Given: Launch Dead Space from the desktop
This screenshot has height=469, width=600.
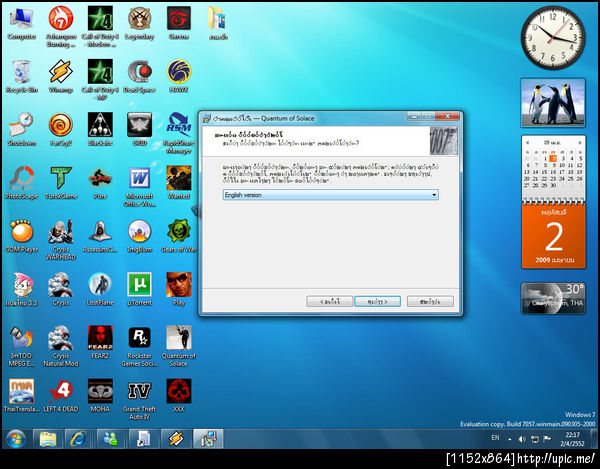Looking at the screenshot, I should pos(140,77).
